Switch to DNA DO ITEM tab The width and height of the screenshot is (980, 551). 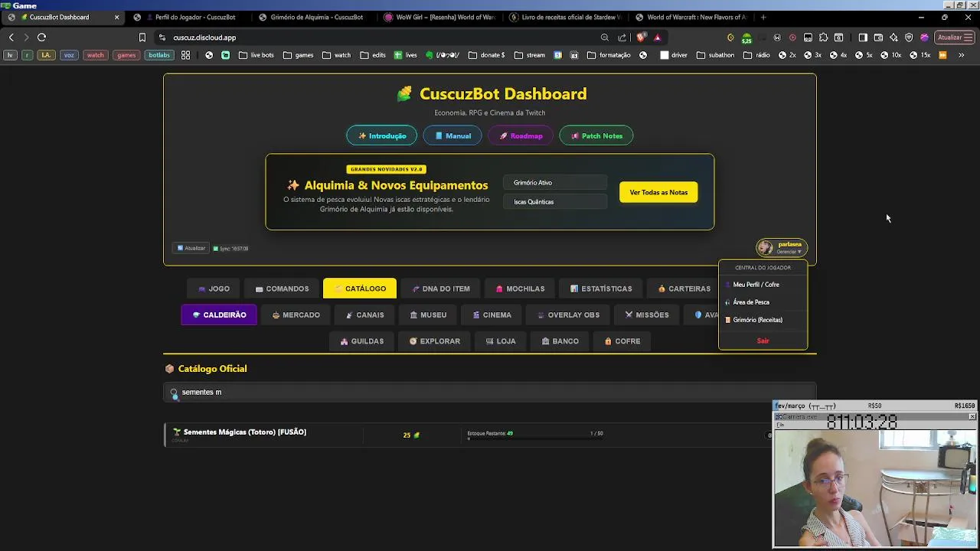tap(441, 289)
